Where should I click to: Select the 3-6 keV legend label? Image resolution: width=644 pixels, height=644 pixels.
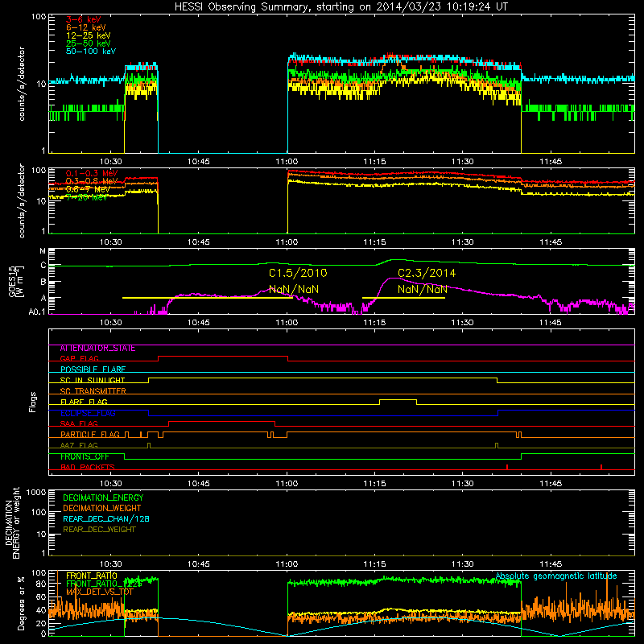point(84,19)
